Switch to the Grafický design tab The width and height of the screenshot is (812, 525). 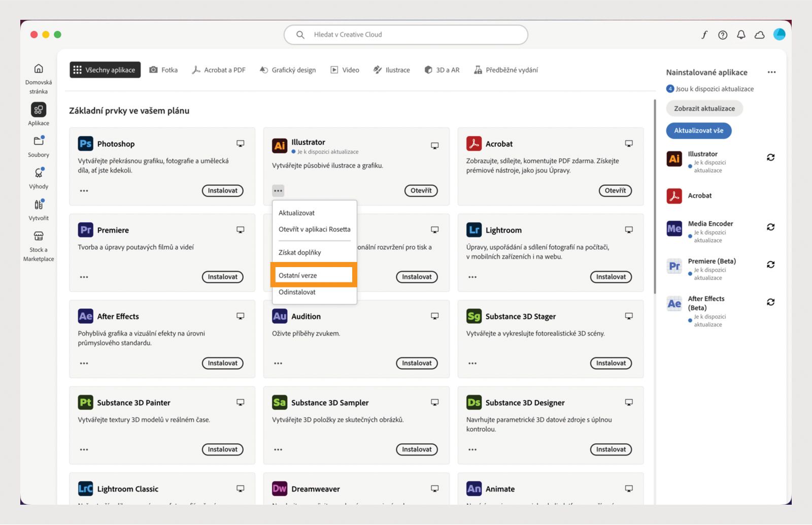pos(288,70)
